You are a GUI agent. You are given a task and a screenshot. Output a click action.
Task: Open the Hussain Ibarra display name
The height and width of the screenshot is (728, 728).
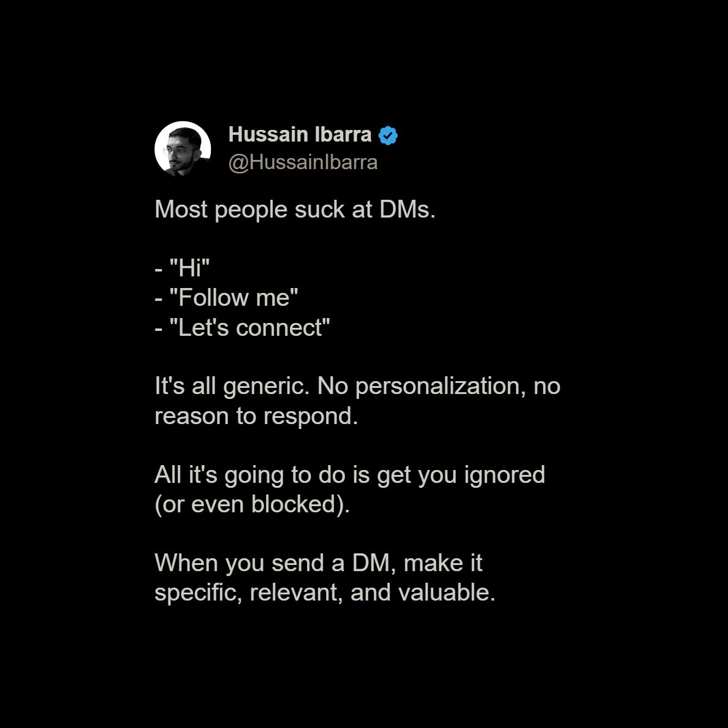300,135
